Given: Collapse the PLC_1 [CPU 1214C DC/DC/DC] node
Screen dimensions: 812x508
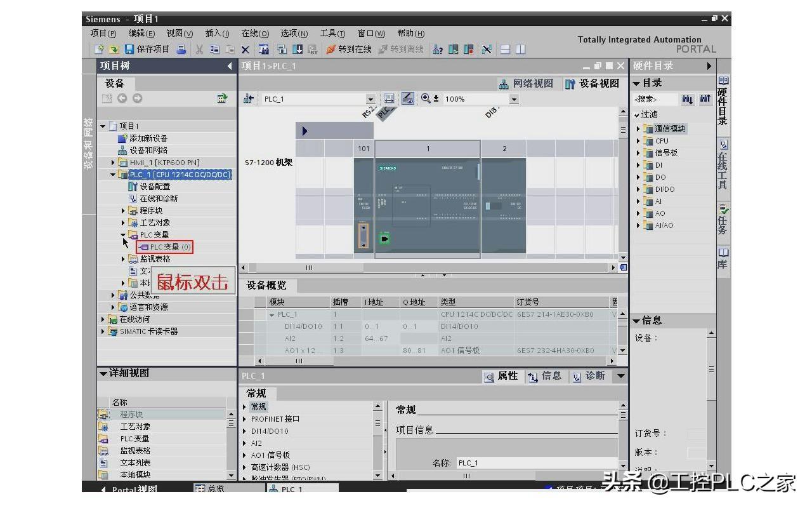Looking at the screenshot, I should [114, 175].
